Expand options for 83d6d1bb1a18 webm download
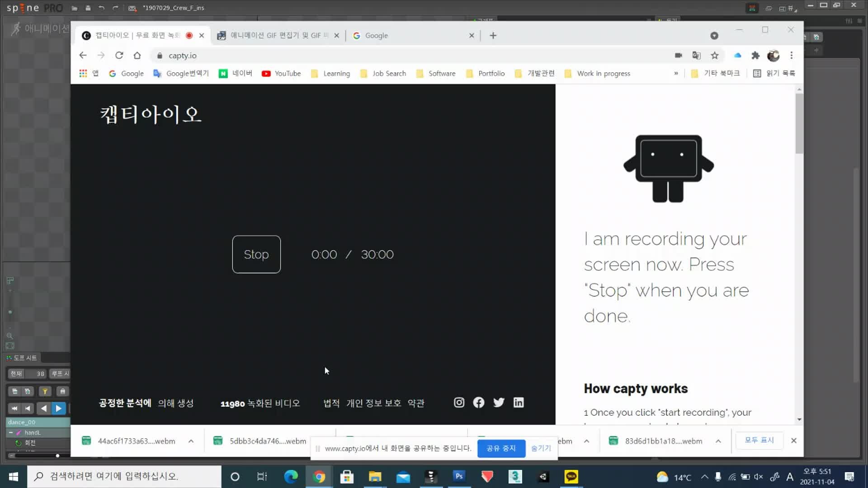The width and height of the screenshot is (868, 488). pyautogui.click(x=718, y=441)
